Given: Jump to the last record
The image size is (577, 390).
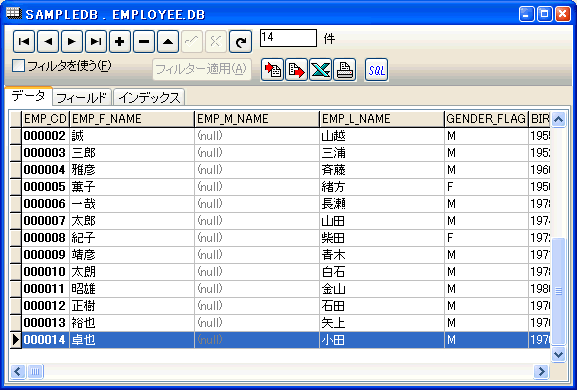Looking at the screenshot, I should (x=96, y=42).
